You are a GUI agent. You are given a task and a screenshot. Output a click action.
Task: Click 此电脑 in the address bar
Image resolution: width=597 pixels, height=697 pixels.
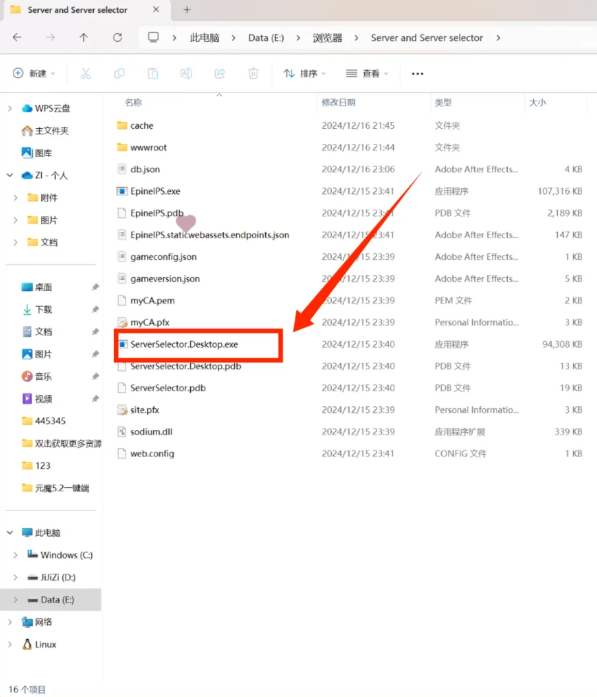click(204, 38)
